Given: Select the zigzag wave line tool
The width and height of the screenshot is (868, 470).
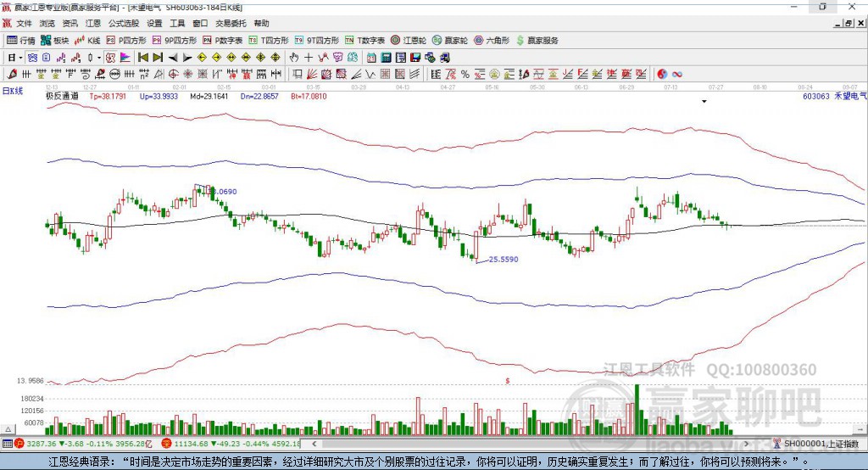Looking at the screenshot, I should click(x=370, y=74).
